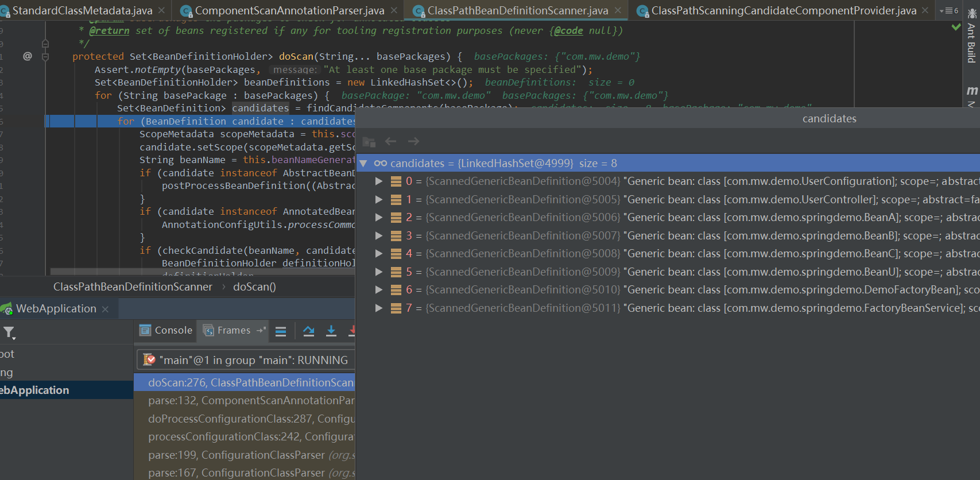The width and height of the screenshot is (980, 480).
Task: Close the ComponentScanAnnotationParser.java tab
Action: coord(394,10)
